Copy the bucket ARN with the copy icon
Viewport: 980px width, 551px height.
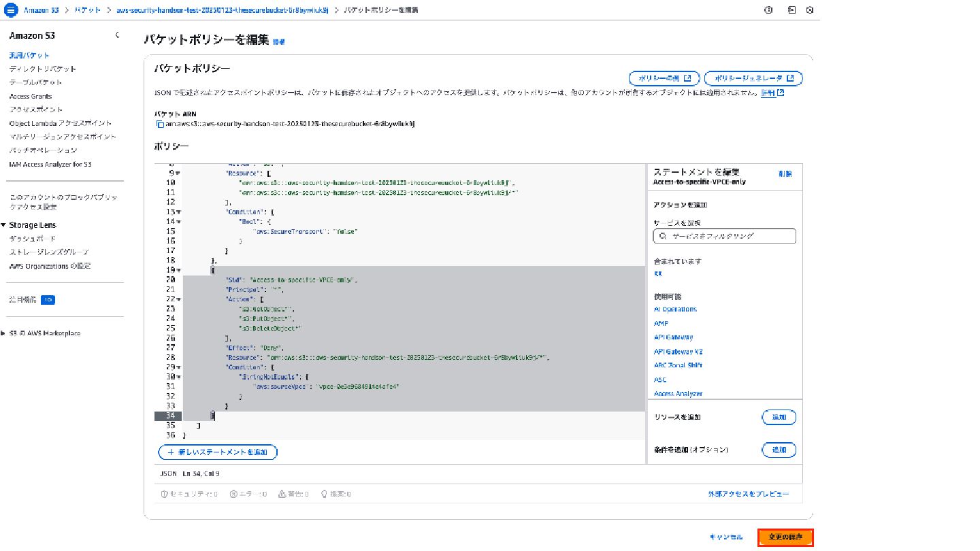(x=160, y=124)
